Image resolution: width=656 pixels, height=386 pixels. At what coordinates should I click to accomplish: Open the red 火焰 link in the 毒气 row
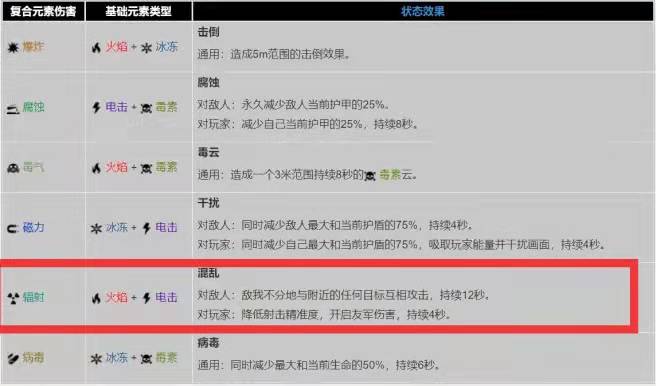pyautogui.click(x=116, y=168)
